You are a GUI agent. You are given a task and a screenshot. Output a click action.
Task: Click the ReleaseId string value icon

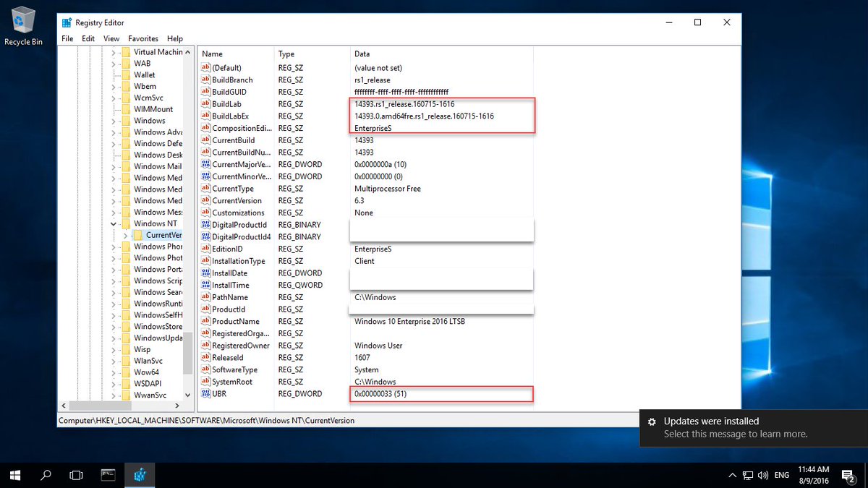point(205,357)
